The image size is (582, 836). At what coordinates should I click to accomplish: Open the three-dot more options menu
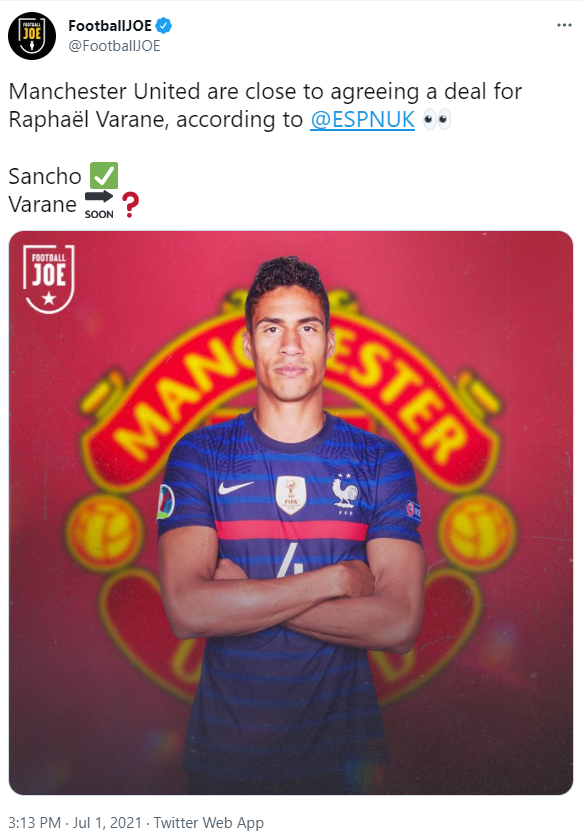(x=564, y=25)
